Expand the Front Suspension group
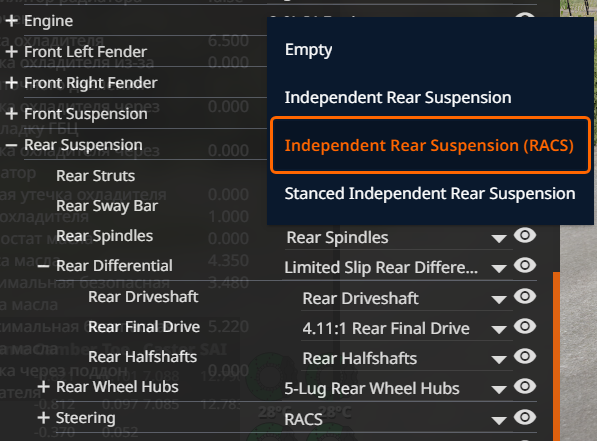Image resolution: width=597 pixels, height=441 pixels. 11,113
